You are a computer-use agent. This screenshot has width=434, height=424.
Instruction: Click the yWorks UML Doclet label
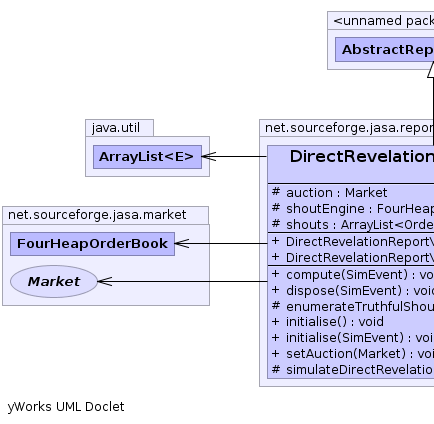click(66, 407)
